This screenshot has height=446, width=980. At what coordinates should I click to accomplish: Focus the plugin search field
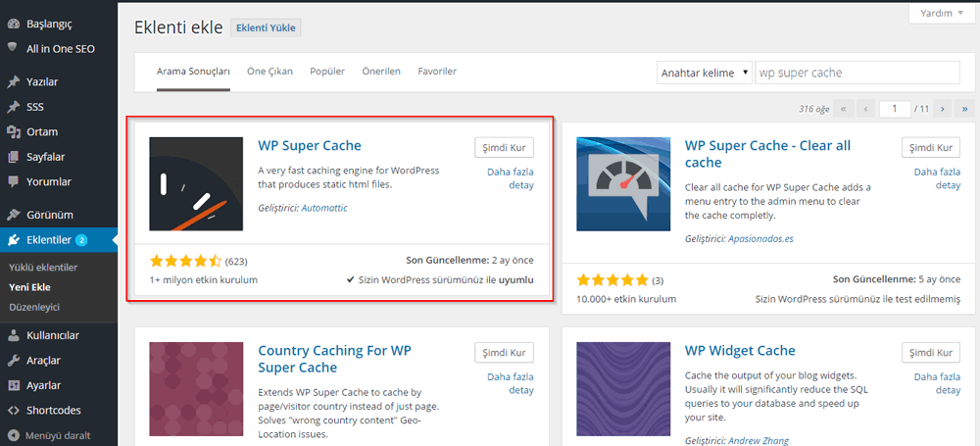click(x=857, y=73)
